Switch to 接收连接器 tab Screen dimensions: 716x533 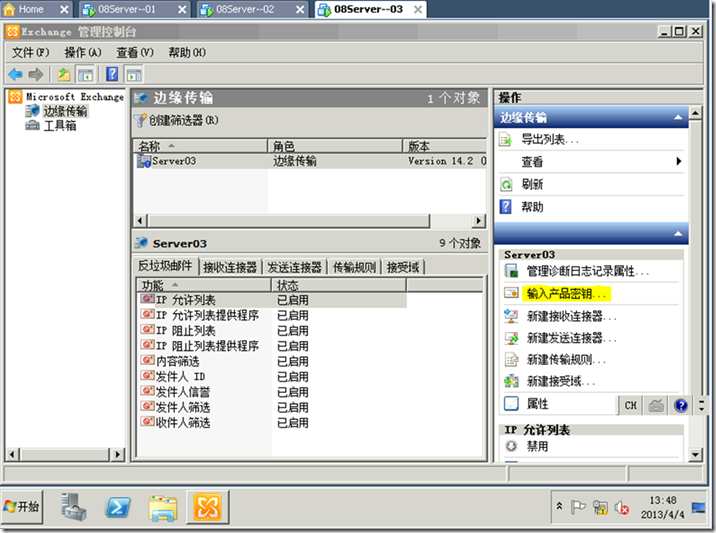(x=230, y=267)
